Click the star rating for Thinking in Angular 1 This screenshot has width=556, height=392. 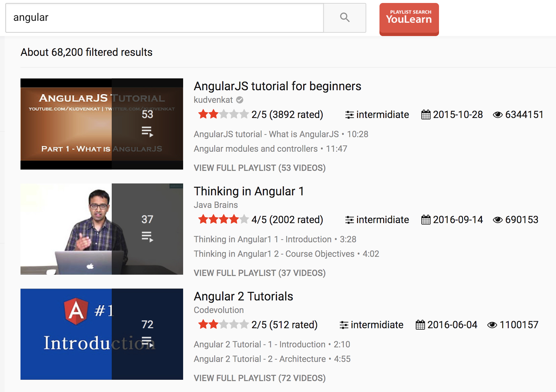[x=223, y=219]
